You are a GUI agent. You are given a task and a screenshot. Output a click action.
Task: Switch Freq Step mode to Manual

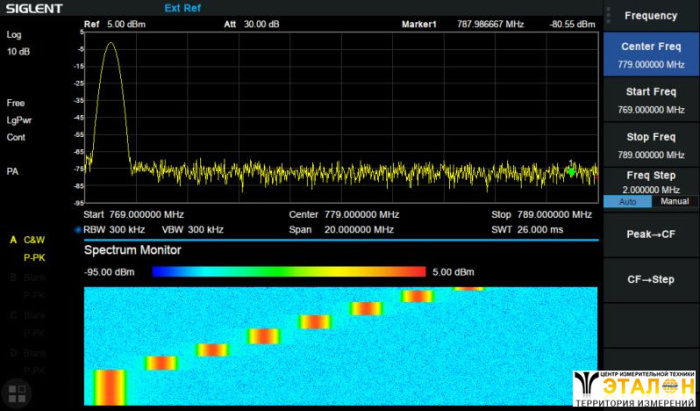tap(674, 201)
